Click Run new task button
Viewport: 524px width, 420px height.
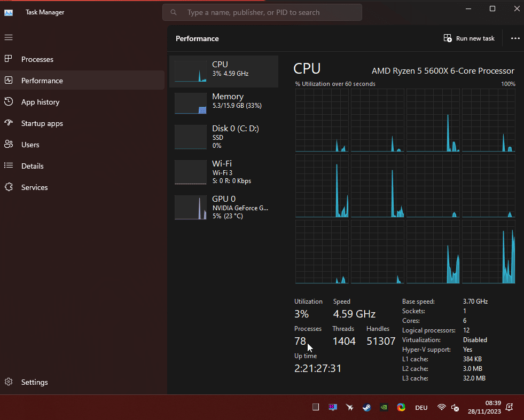(469, 38)
